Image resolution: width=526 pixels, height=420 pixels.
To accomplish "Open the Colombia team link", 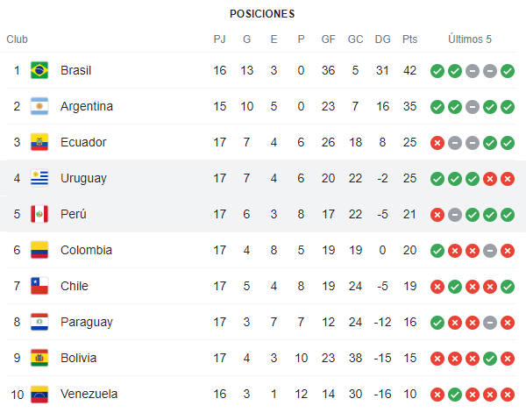I will click(x=86, y=250).
